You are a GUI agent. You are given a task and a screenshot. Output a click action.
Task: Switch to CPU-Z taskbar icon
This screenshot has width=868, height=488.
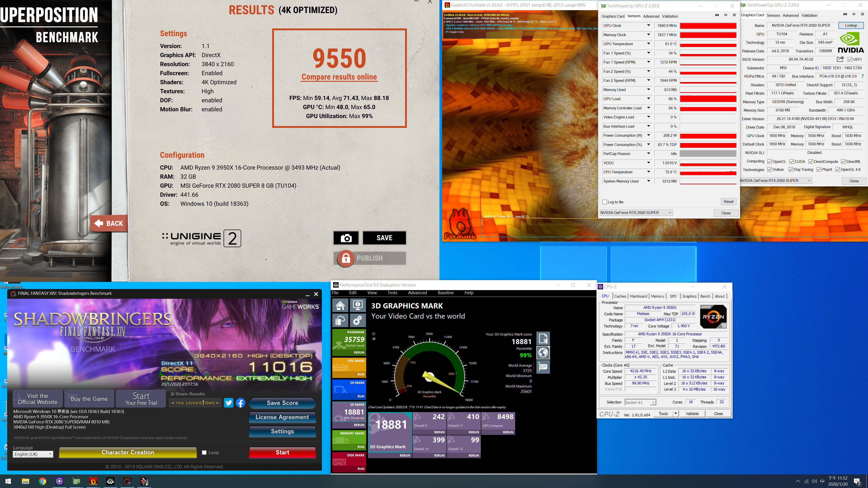(59, 481)
